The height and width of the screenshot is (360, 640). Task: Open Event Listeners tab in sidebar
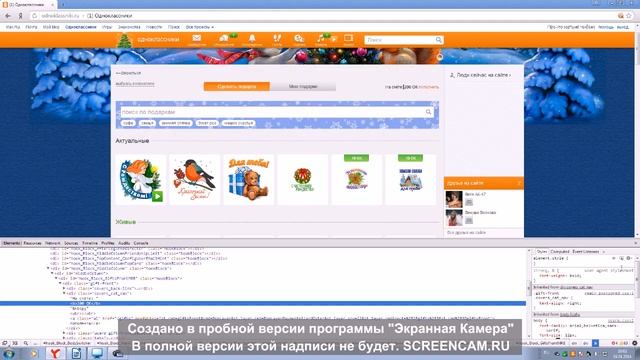click(586, 252)
